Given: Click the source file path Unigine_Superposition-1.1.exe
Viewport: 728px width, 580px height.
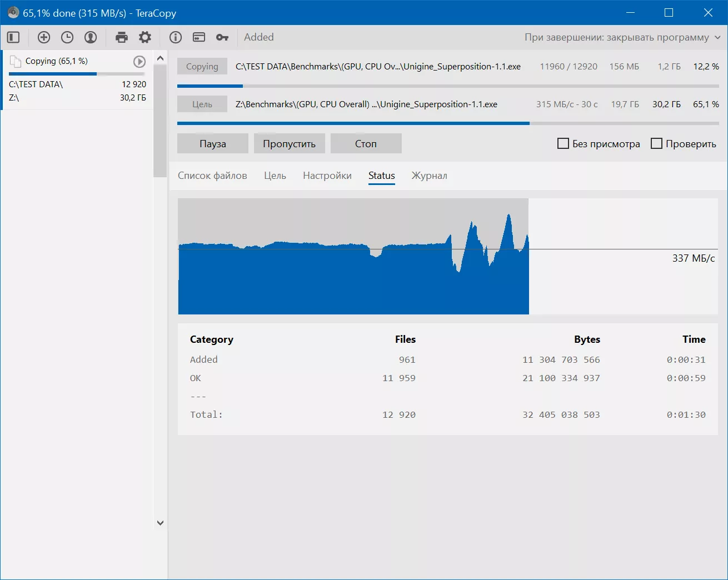Looking at the screenshot, I should (x=378, y=67).
